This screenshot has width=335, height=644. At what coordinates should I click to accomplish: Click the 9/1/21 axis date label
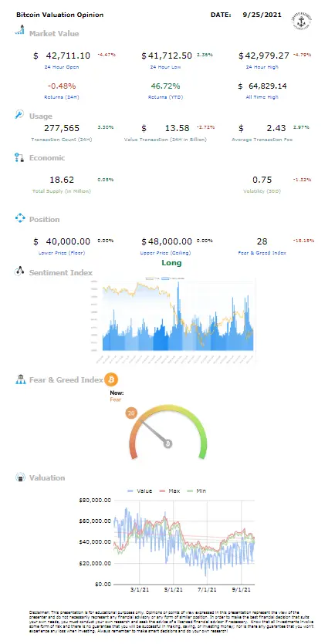(242, 590)
